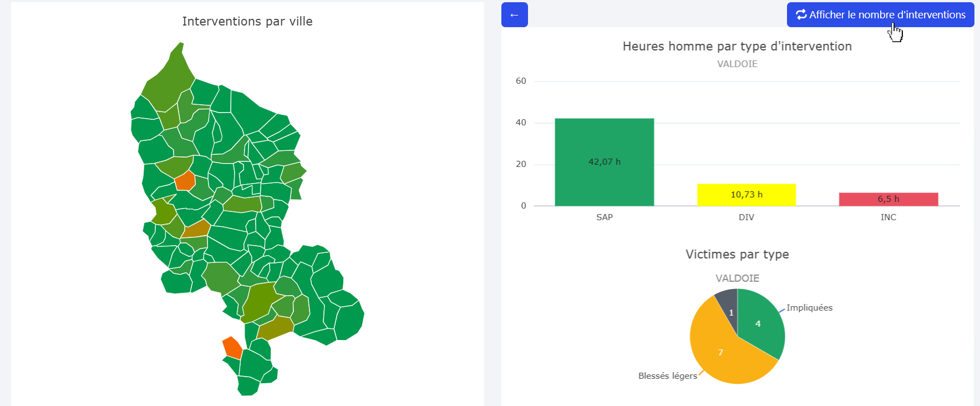
Task: Click the Interventions par ville map title
Action: 247,22
